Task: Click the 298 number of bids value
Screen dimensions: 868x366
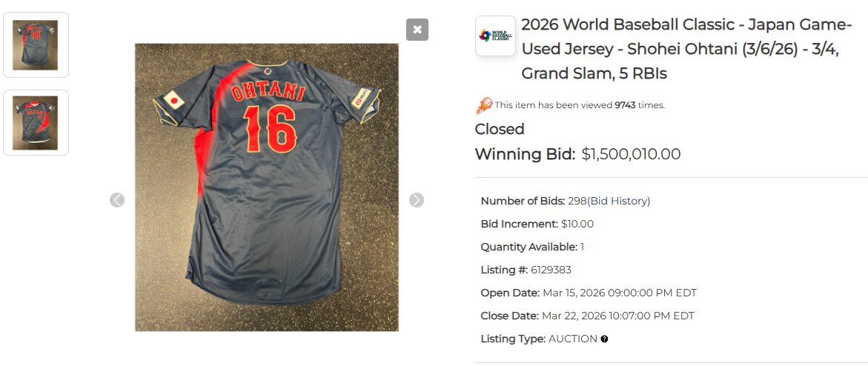Action: coord(577,201)
